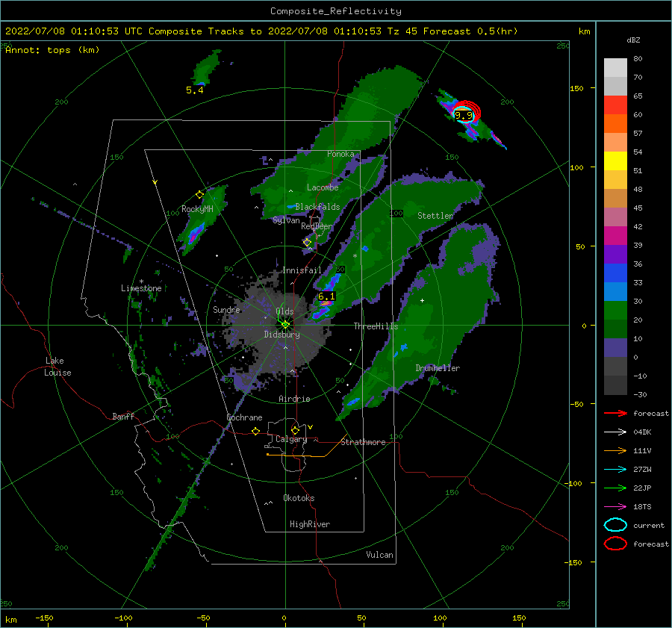Click the 6.1 storm top label
Viewport: 672px width, 628px height.
tap(326, 296)
